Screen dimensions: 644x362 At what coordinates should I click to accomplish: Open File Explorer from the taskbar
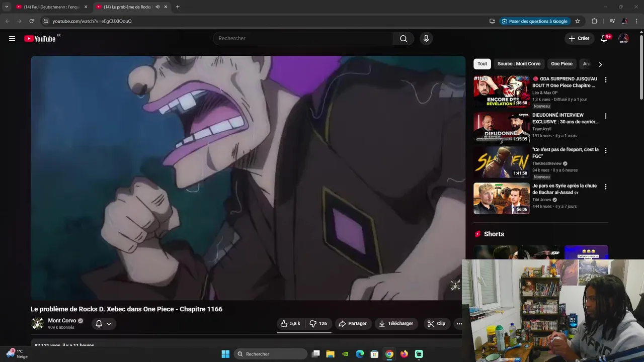[331, 354]
